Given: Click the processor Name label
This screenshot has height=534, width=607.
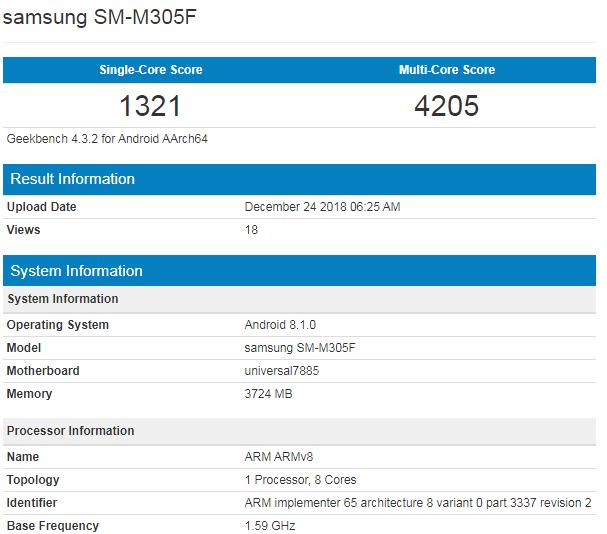Looking at the screenshot, I should [23, 457].
